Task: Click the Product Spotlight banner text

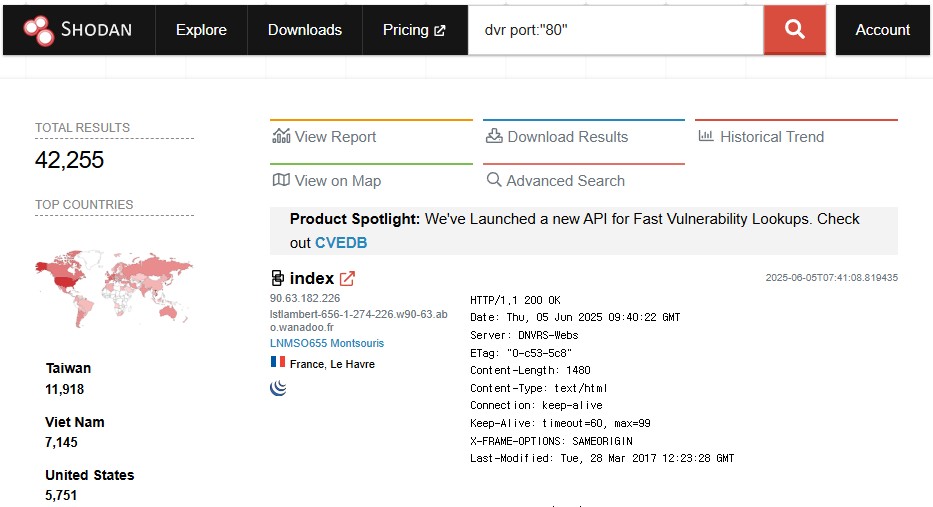Action: (x=574, y=231)
